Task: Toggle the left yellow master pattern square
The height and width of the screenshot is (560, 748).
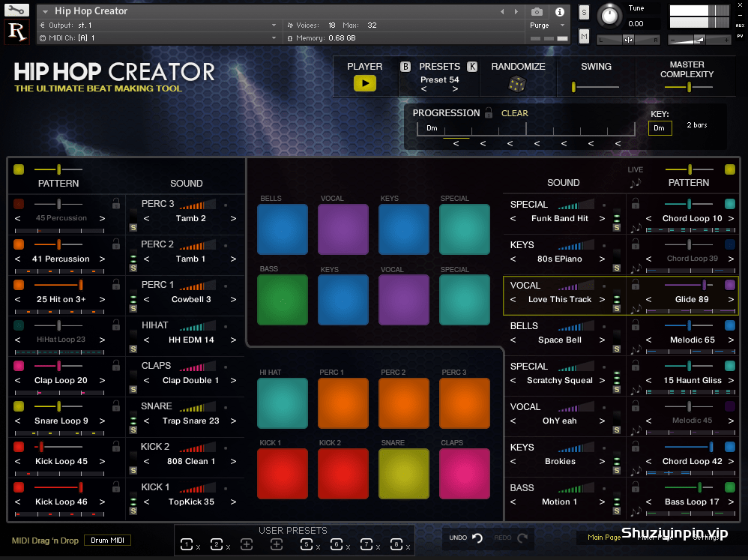Action: [x=19, y=169]
